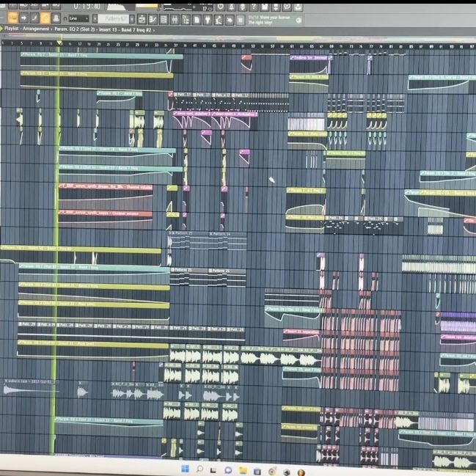Select Param. EQ 2 (Slot 2) breadcrumb
Image resolution: width=476 pixels, height=476 pixels.
(71, 29)
